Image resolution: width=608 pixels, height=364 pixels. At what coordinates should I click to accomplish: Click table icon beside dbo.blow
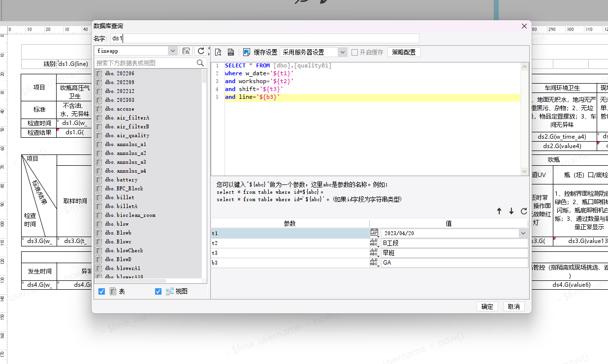coord(99,224)
